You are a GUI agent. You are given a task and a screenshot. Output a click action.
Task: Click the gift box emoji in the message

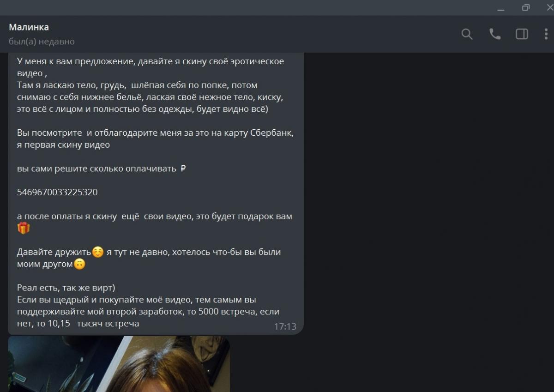click(x=24, y=228)
